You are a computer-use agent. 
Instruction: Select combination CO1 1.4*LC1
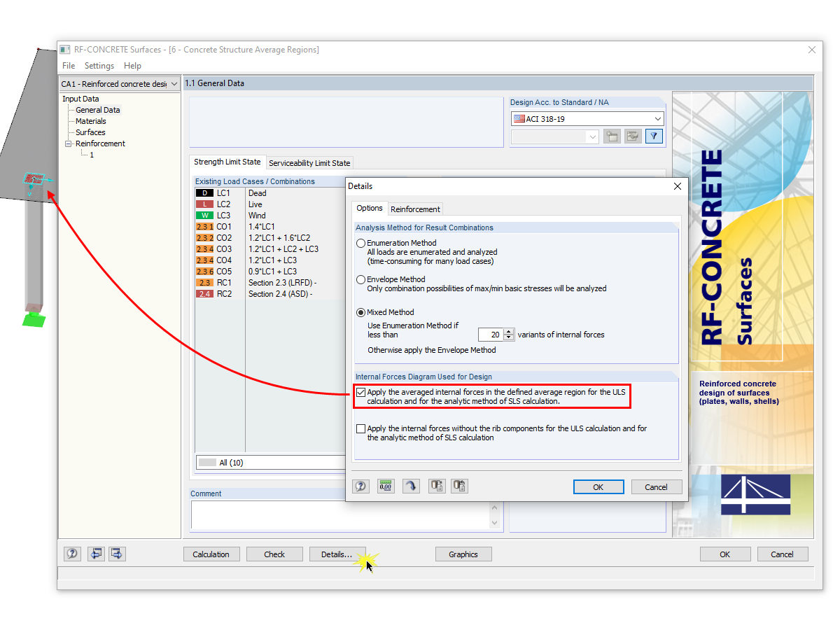pyautogui.click(x=270, y=227)
